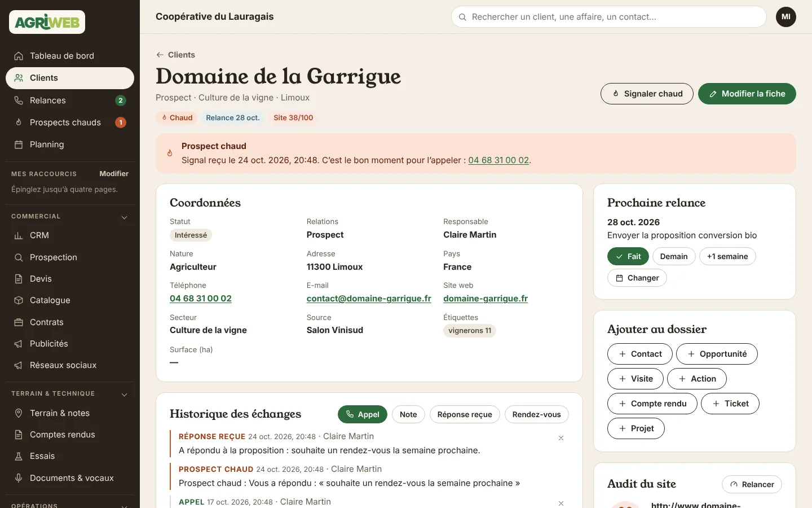Remove the Appel 17 oct. history entry
This screenshot has width=812, height=508.
pyautogui.click(x=561, y=503)
